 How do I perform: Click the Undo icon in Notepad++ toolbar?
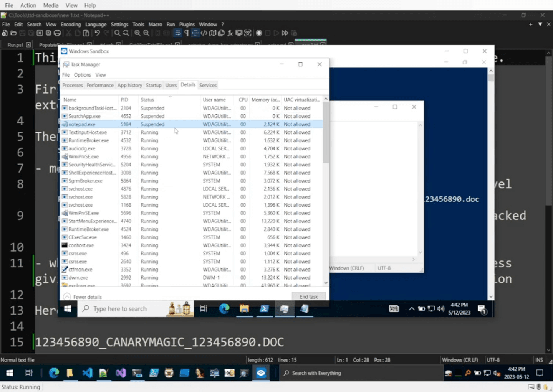tap(97, 33)
